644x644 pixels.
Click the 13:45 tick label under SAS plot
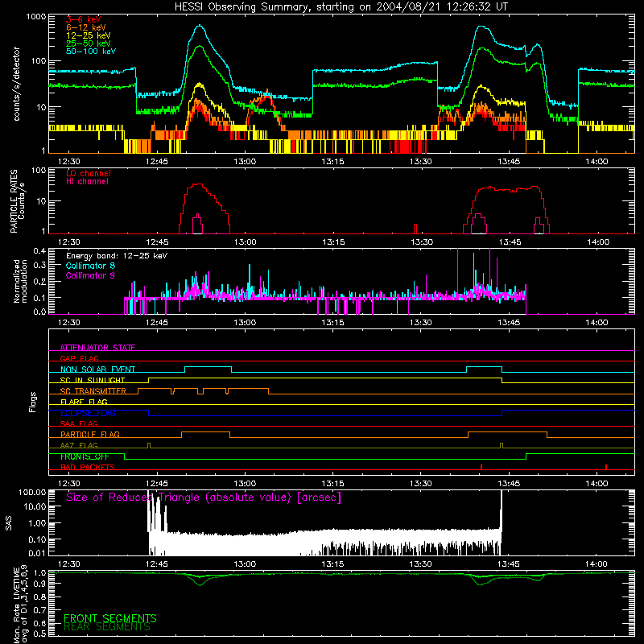tap(509, 564)
